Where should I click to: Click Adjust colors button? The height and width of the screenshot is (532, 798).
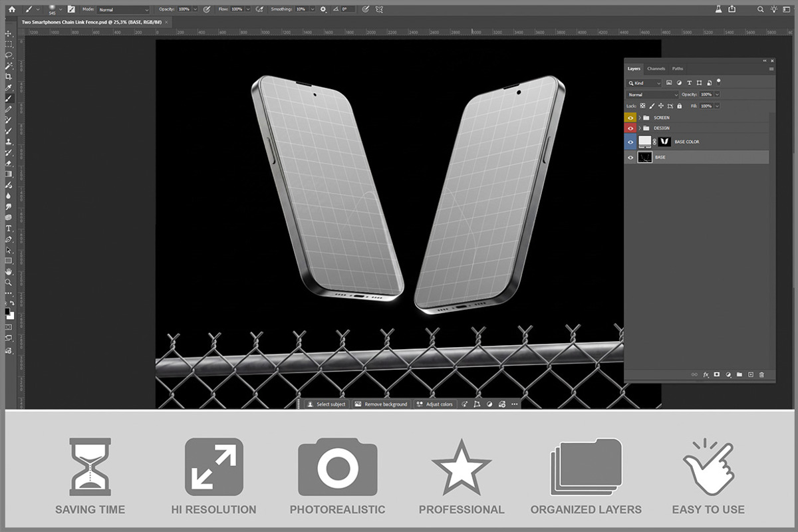tap(435, 404)
